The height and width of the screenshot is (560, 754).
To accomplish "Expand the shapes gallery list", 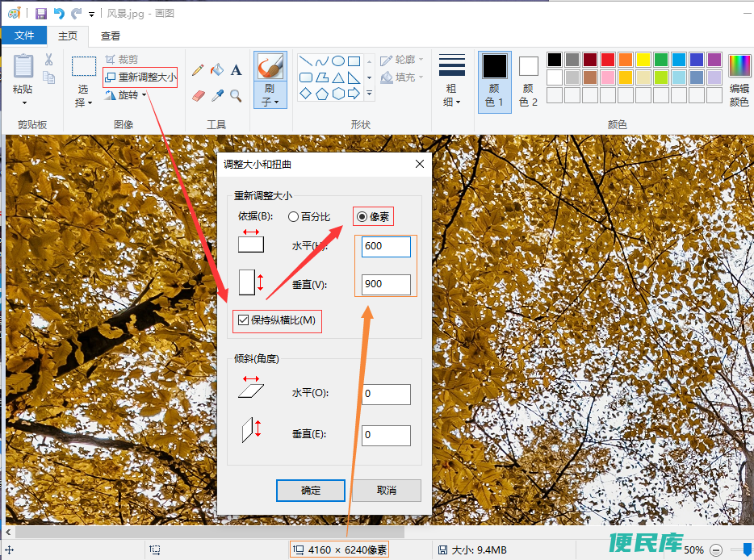I will [369, 94].
